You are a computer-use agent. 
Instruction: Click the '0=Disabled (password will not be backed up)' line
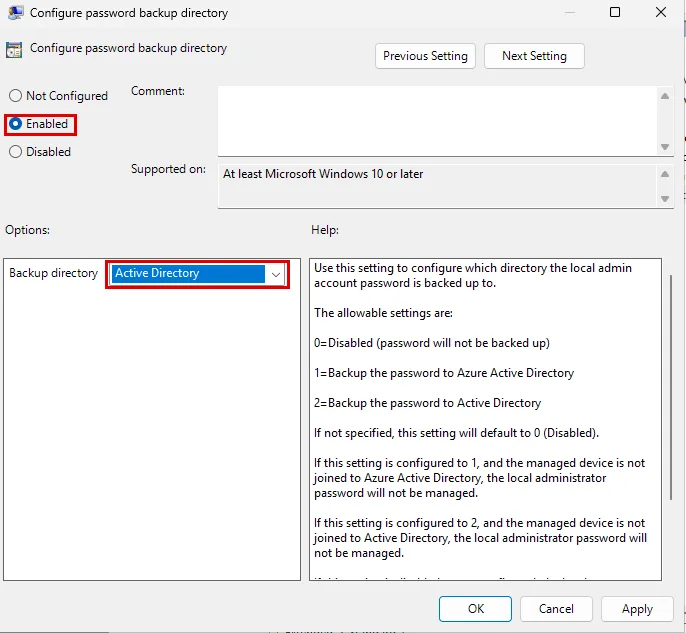(x=432, y=343)
